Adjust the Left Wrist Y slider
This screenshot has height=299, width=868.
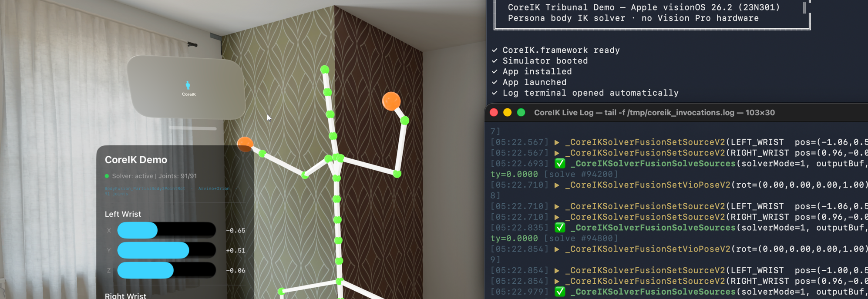pyautogui.click(x=167, y=250)
